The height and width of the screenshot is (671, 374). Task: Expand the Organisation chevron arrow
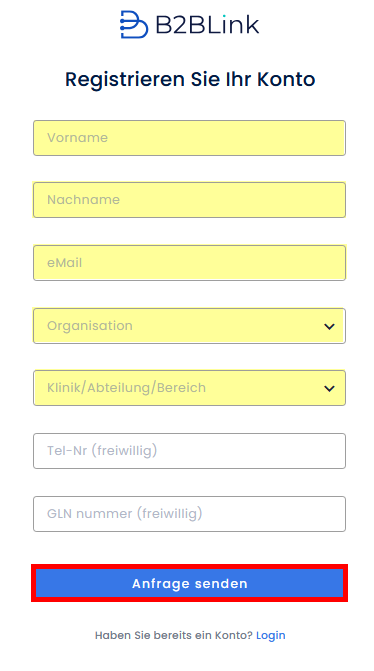pyautogui.click(x=329, y=327)
